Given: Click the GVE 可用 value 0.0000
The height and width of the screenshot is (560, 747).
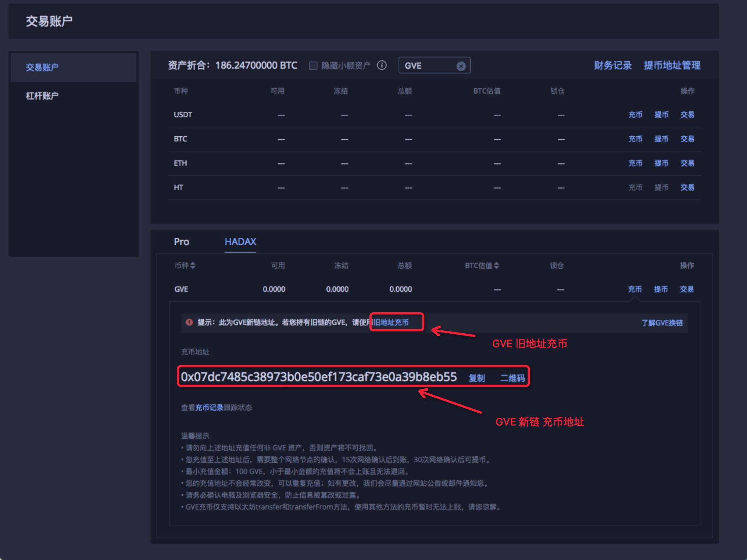Looking at the screenshot, I should click(x=274, y=289).
